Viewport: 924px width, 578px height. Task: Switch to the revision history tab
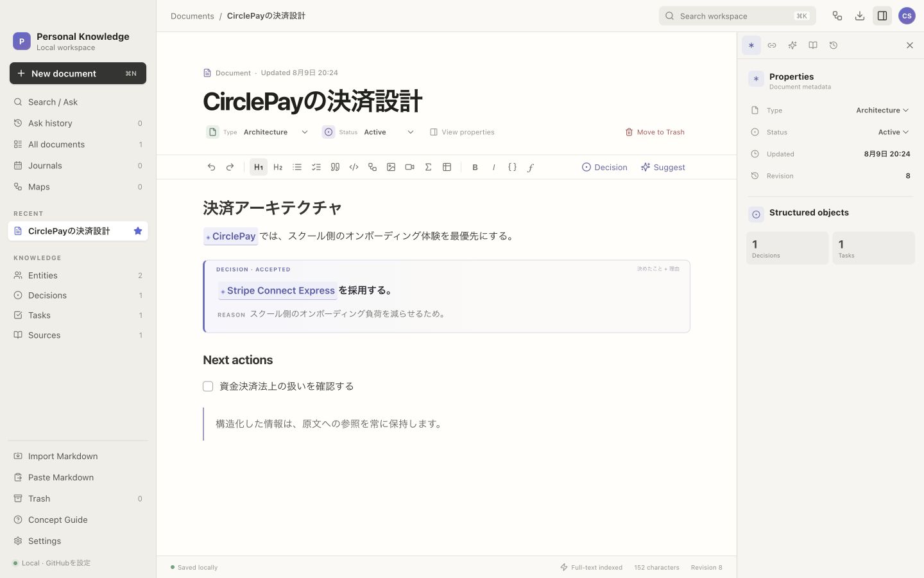pos(834,45)
